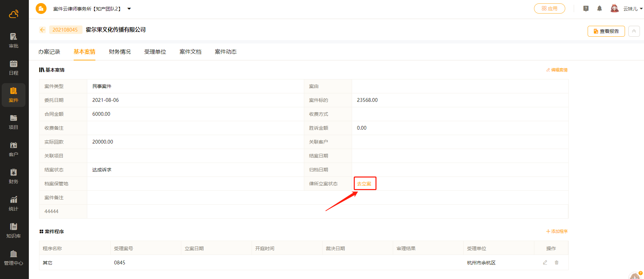Open the 审批 approval sidebar icon

click(x=14, y=40)
